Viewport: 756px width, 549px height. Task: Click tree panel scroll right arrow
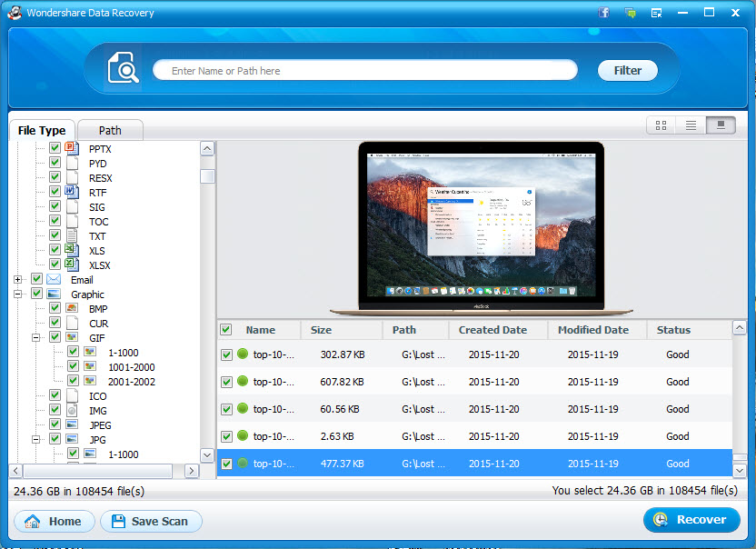pyautogui.click(x=192, y=471)
